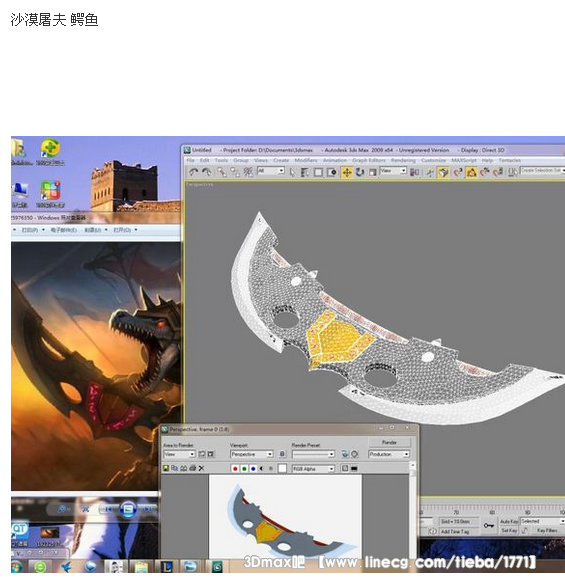Screen dimensions: 565x579
Task: Click the render window vertical scrollbar
Action: pos(413,510)
